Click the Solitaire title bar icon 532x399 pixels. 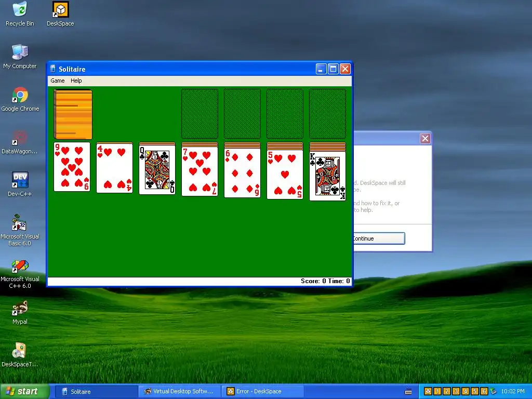(x=53, y=69)
